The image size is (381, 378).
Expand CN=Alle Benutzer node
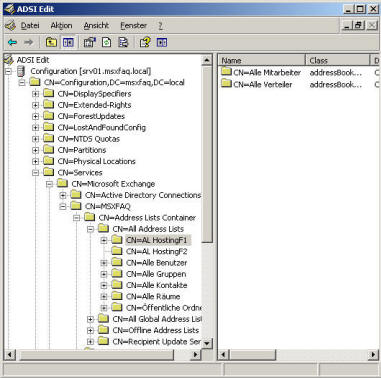pos(104,263)
